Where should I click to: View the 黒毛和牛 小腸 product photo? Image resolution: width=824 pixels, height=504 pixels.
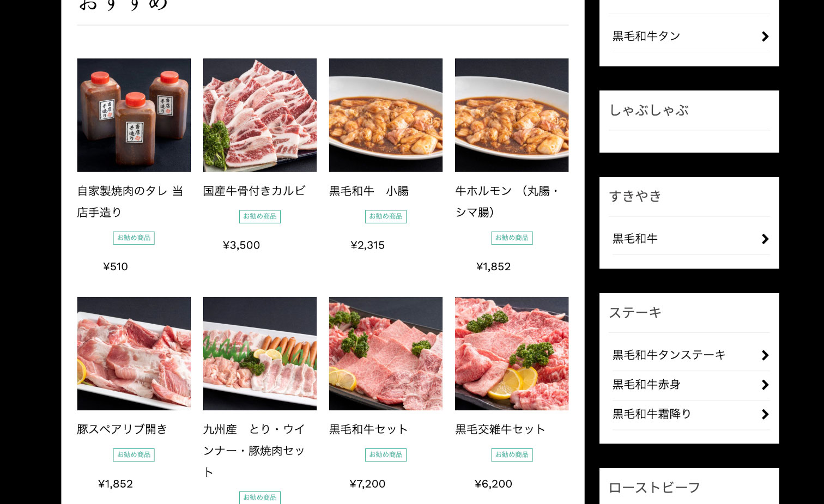386,115
